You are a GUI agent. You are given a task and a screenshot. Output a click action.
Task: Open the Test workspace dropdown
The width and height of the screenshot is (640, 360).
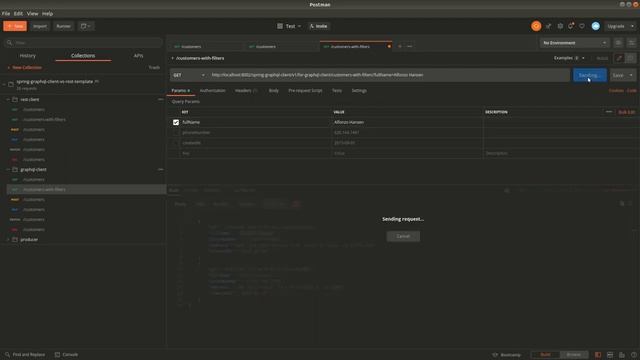click(x=289, y=26)
